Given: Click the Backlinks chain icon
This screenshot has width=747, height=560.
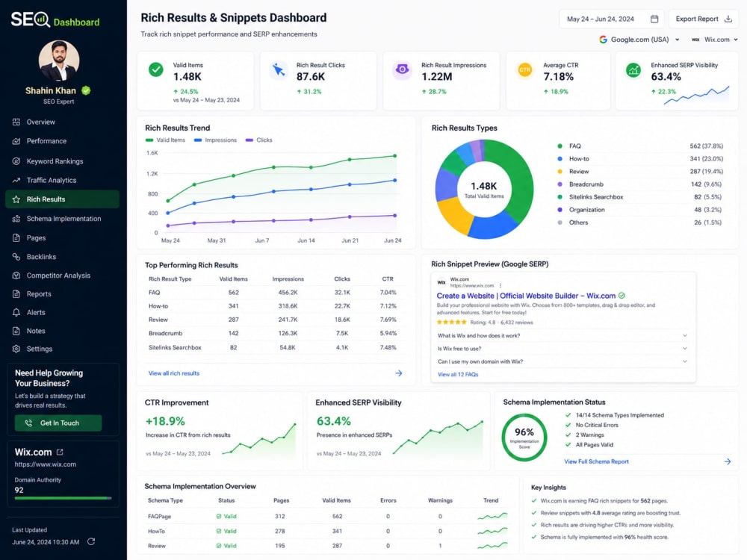Looking at the screenshot, I should pyautogui.click(x=16, y=257).
